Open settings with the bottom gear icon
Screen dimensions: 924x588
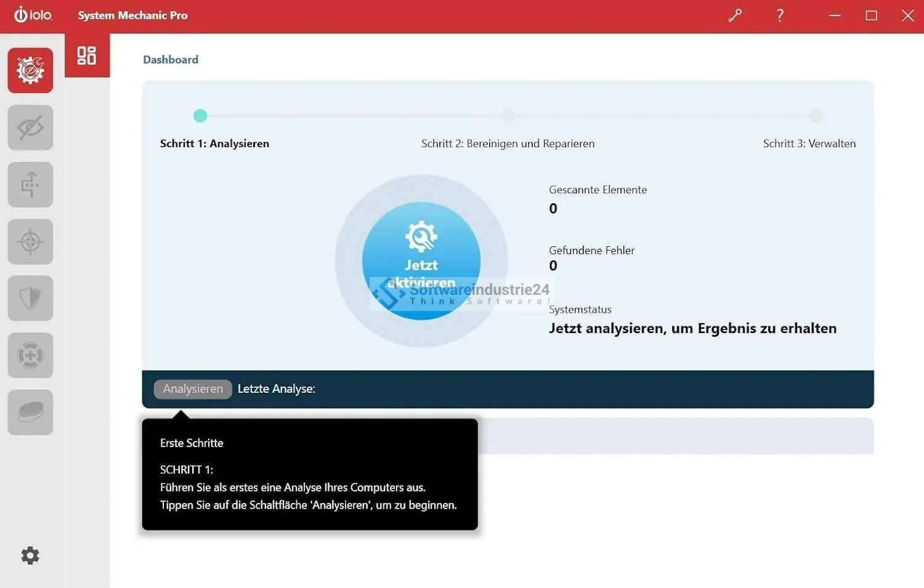pyautogui.click(x=30, y=555)
